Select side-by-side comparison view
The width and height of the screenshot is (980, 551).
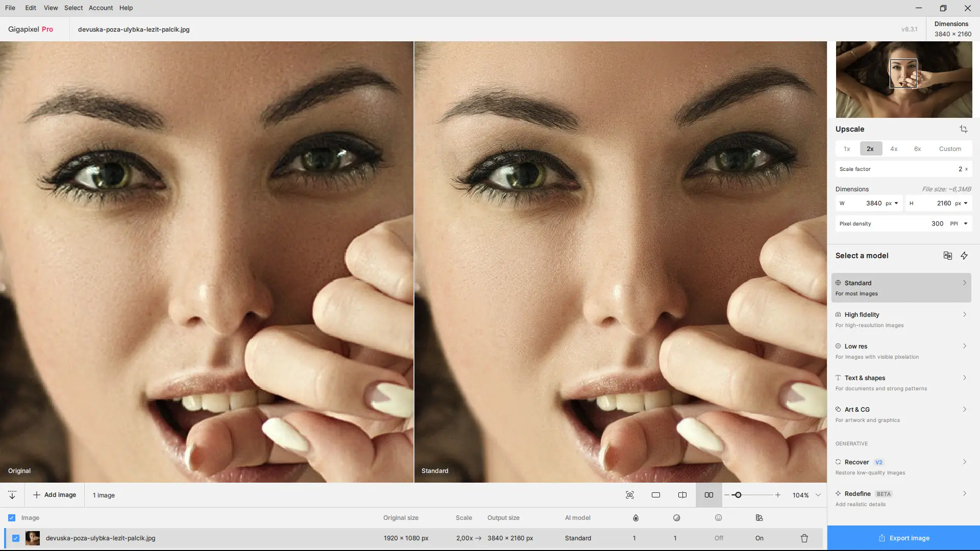click(708, 495)
